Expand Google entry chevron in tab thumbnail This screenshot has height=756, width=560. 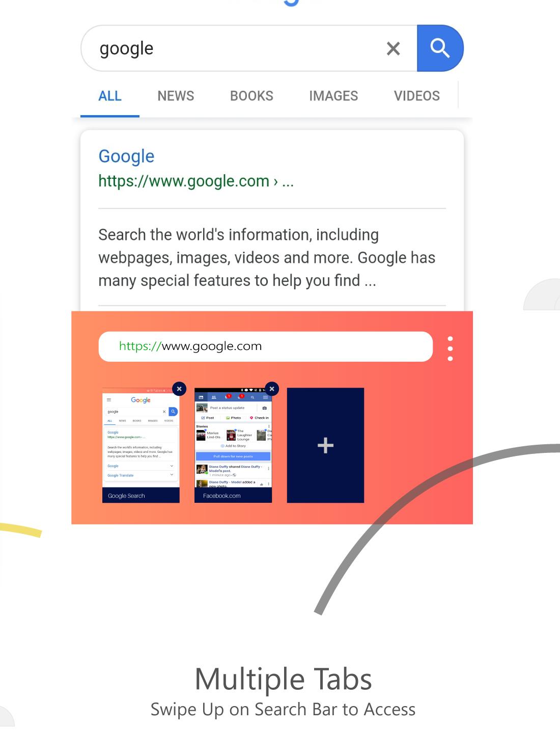[172, 466]
